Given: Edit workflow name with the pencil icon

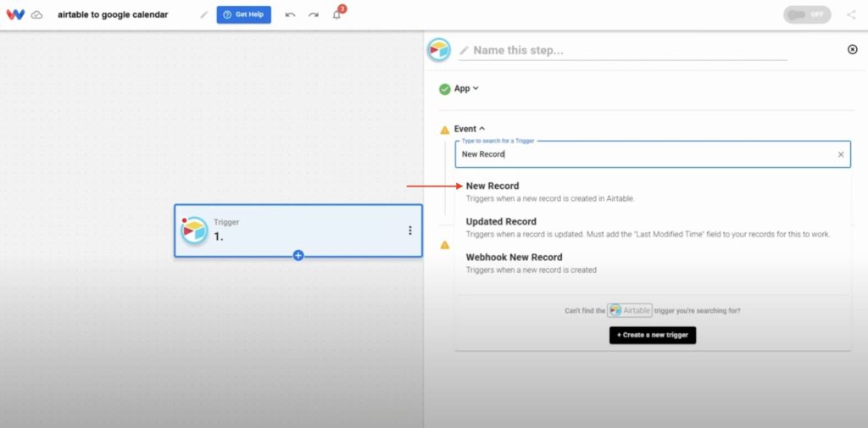Looking at the screenshot, I should point(204,15).
